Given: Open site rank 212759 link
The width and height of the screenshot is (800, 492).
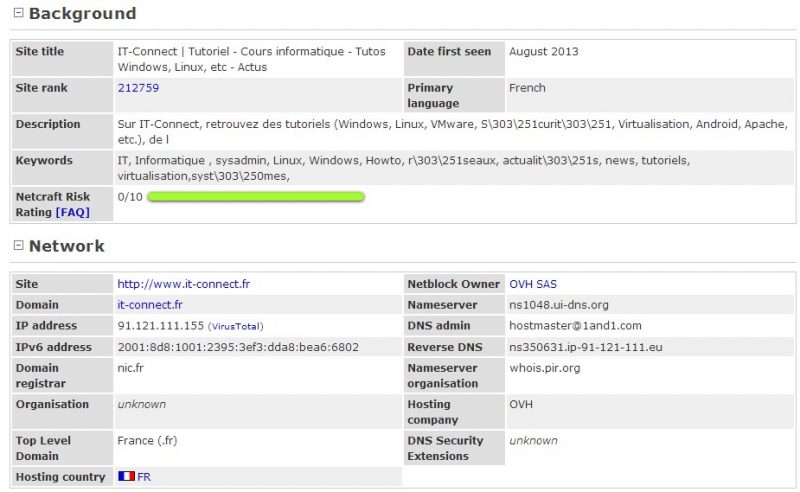Looking at the screenshot, I should tap(138, 88).
